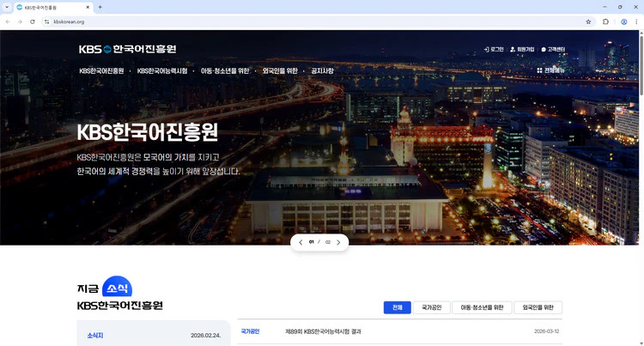Open the 소식지 card
The height and width of the screenshot is (346, 644).
point(154,333)
